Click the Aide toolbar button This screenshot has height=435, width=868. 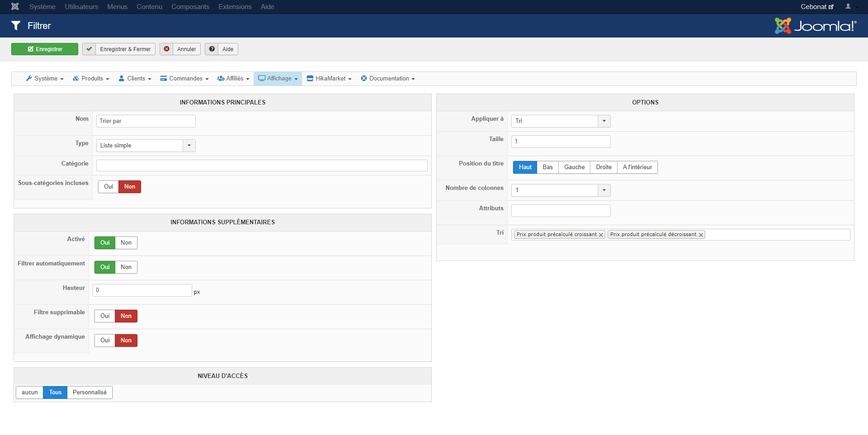point(222,49)
